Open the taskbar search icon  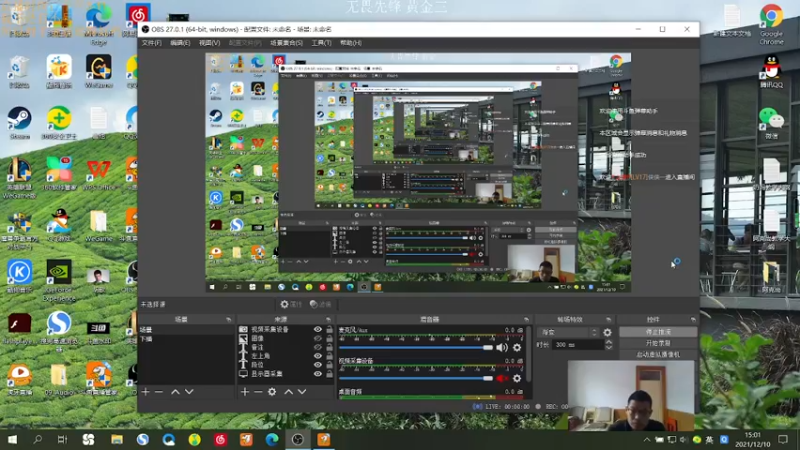(37, 439)
